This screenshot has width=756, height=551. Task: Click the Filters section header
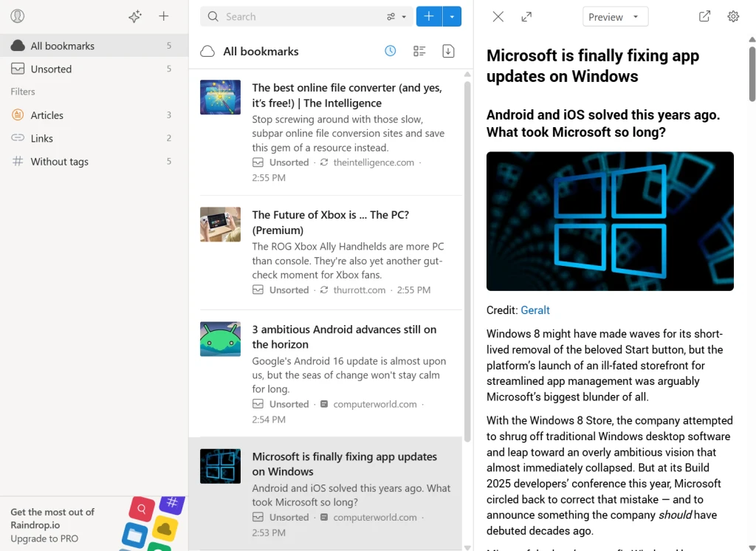point(23,92)
